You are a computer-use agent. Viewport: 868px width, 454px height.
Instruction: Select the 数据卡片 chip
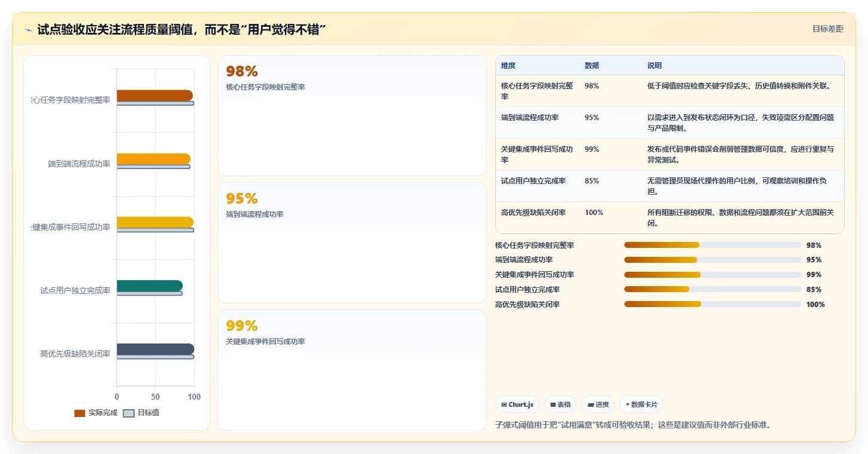(642, 404)
